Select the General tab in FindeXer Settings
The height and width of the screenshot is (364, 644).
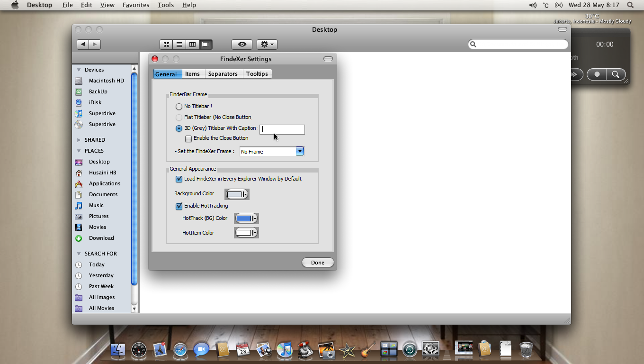tap(166, 74)
